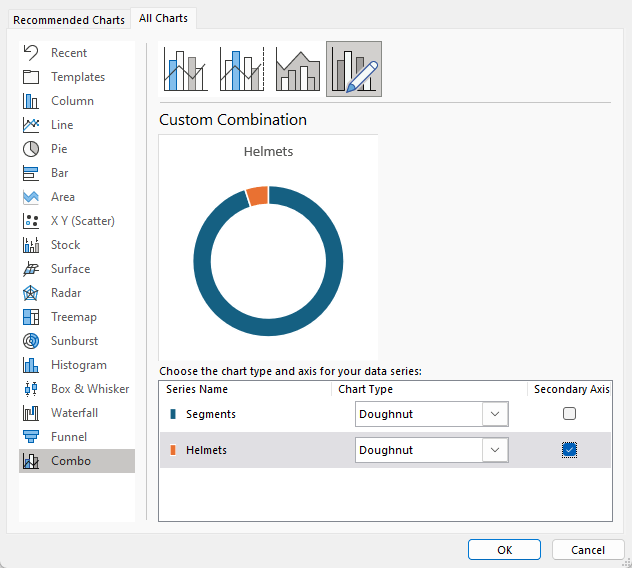Click the Templates folder icon

tap(31, 77)
